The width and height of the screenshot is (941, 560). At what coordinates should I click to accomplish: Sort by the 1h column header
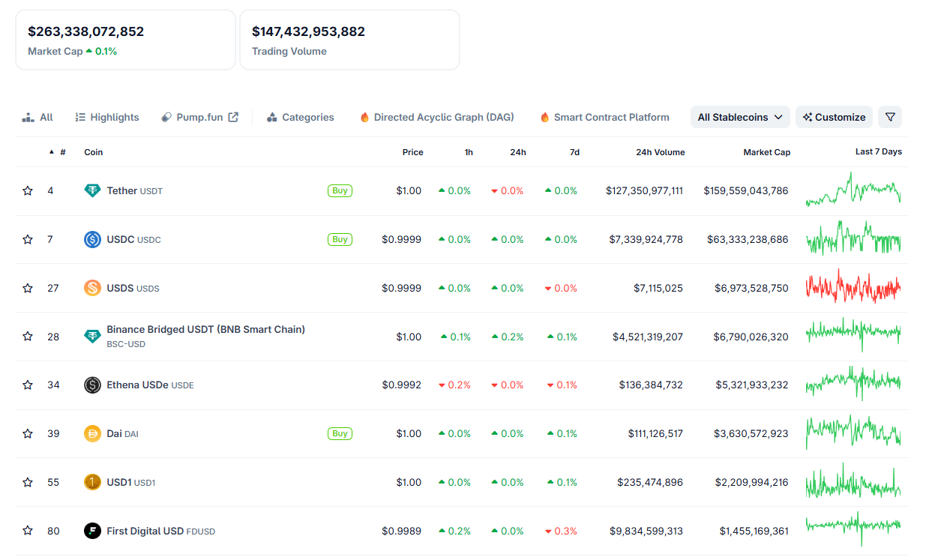pos(469,152)
